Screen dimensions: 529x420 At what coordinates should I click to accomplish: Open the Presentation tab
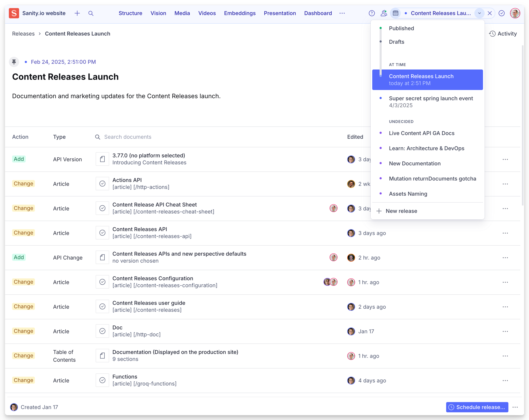point(280,13)
